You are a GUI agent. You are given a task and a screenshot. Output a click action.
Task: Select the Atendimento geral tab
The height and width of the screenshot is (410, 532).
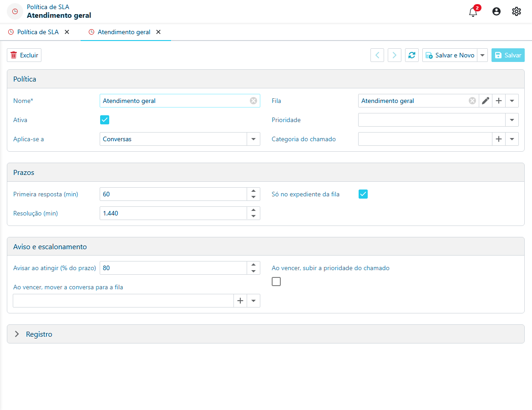(124, 32)
